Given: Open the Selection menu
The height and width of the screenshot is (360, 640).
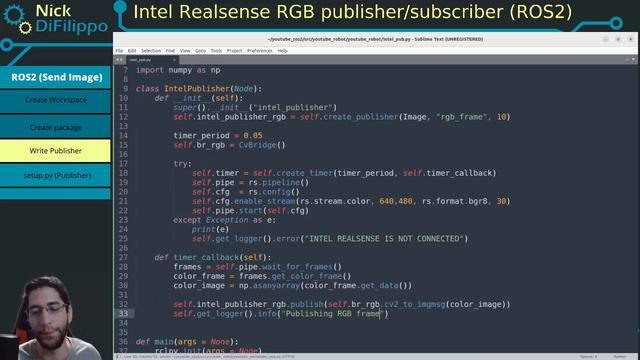Looking at the screenshot, I should click(151, 51).
